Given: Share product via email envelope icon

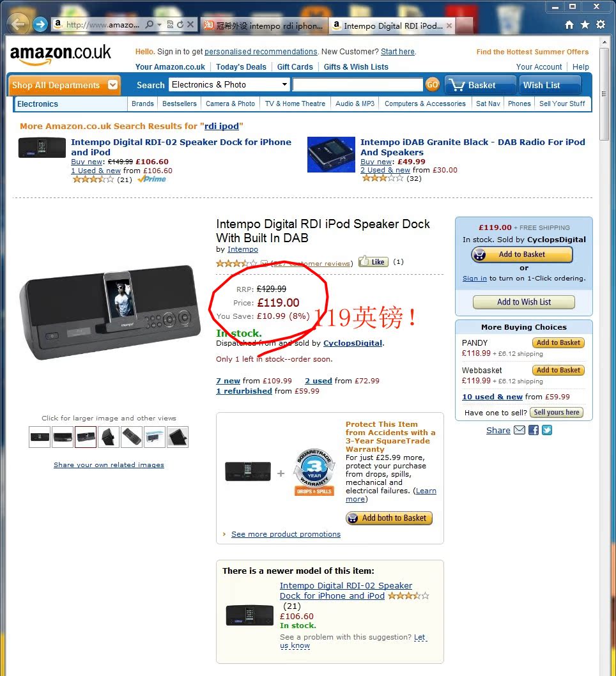Looking at the screenshot, I should point(520,430).
